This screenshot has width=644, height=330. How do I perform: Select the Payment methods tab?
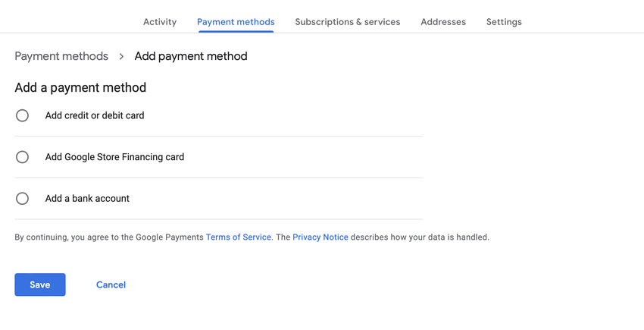coord(236,22)
